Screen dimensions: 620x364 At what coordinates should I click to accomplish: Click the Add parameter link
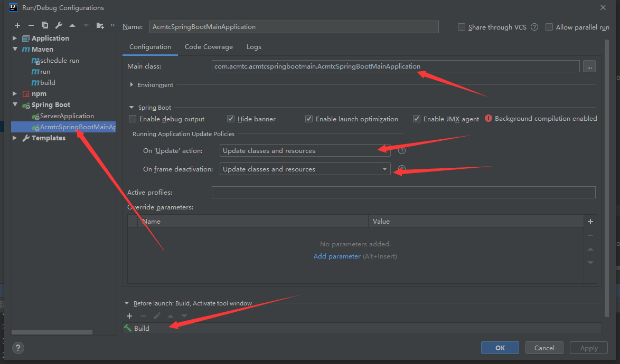(x=337, y=256)
